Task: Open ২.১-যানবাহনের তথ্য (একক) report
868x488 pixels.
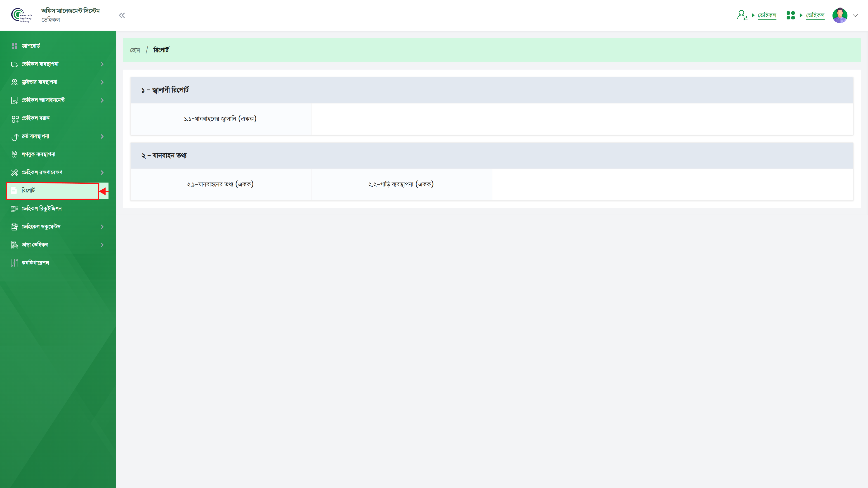Action: (220, 184)
